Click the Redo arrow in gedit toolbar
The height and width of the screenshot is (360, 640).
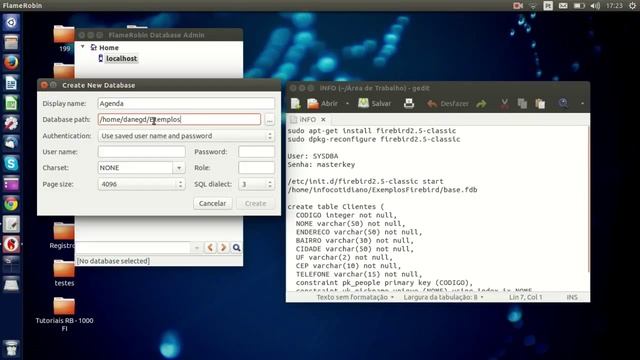[481, 104]
